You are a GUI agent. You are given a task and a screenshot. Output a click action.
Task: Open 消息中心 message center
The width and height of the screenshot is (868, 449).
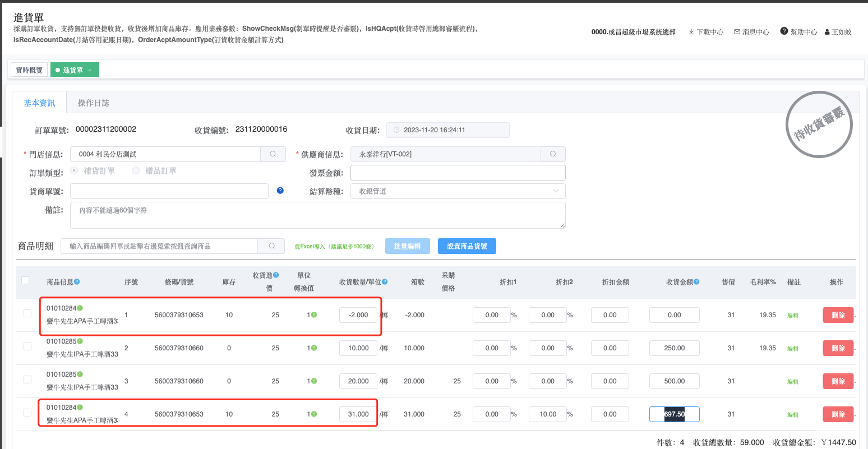click(751, 32)
